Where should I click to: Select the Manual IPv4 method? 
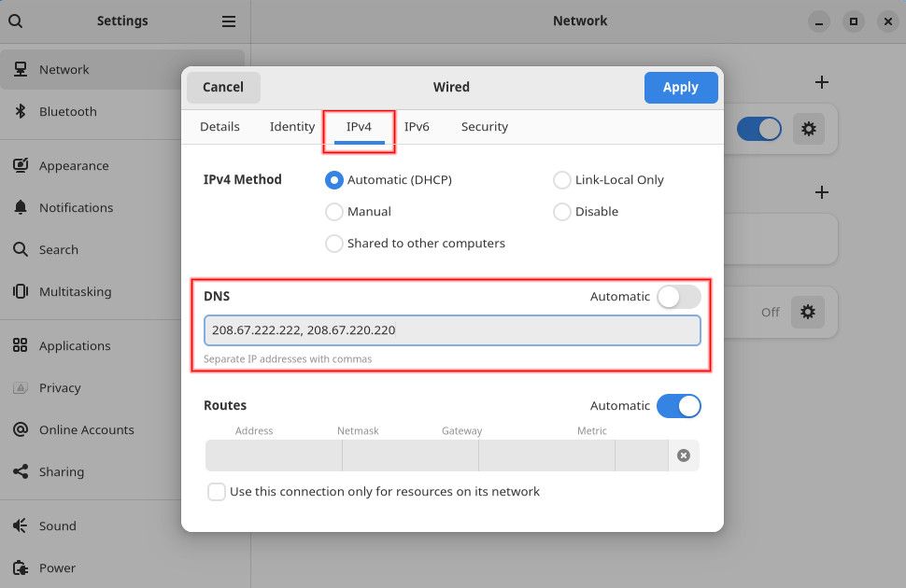pyautogui.click(x=334, y=212)
